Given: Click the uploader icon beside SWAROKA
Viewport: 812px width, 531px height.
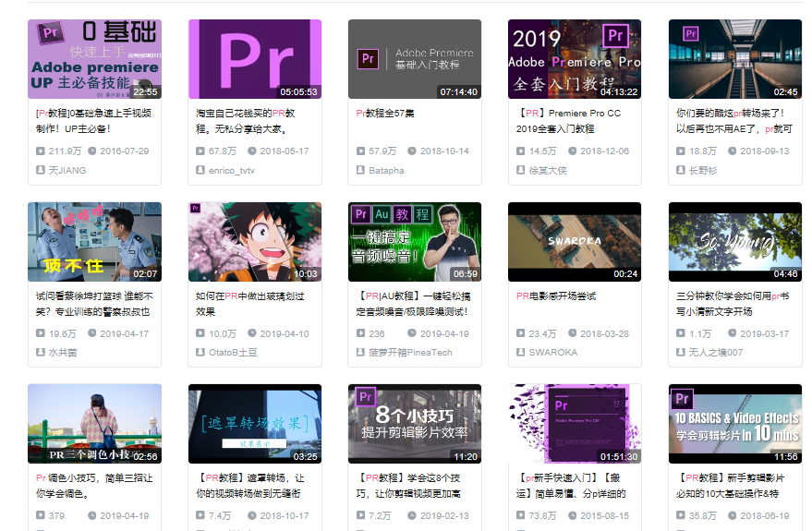Looking at the screenshot, I should pyautogui.click(x=520, y=352).
